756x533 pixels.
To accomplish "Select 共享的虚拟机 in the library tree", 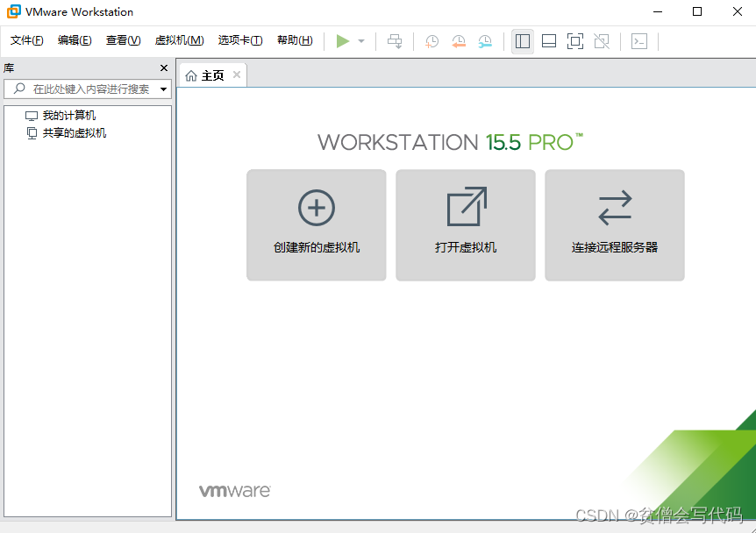I will click(x=75, y=133).
